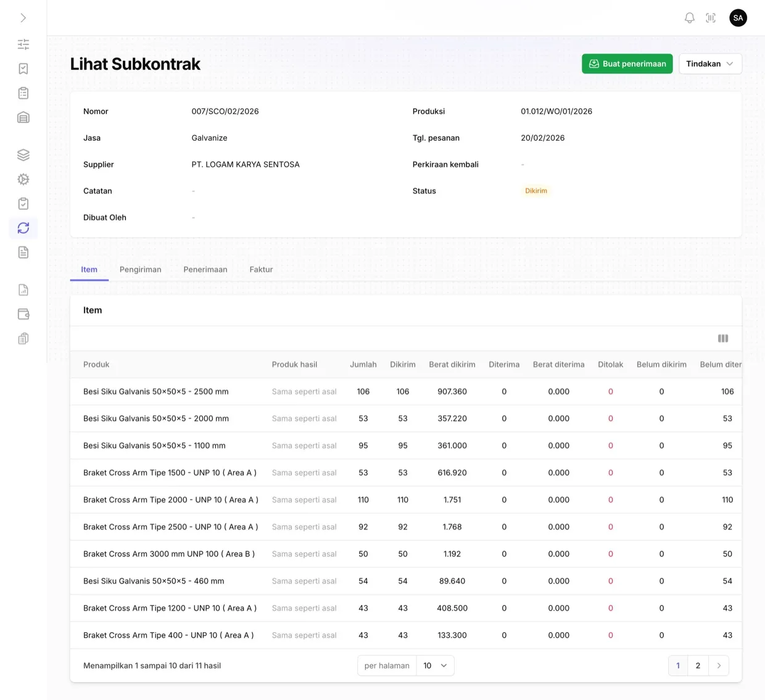This screenshot has width=765, height=700.
Task: Select row Braket Cross Arm Tipe 2500
Action: pos(406,527)
